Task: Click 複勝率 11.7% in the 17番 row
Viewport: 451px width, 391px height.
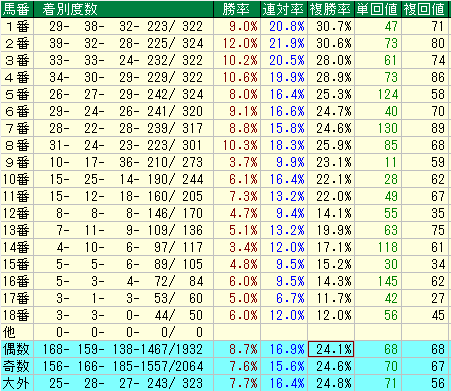Action: [331, 298]
